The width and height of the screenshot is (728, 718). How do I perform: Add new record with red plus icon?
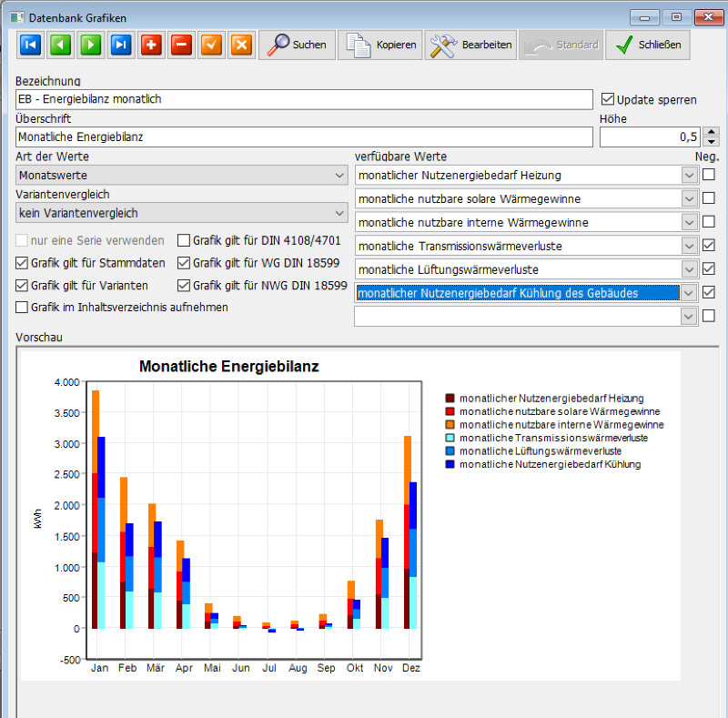151,45
